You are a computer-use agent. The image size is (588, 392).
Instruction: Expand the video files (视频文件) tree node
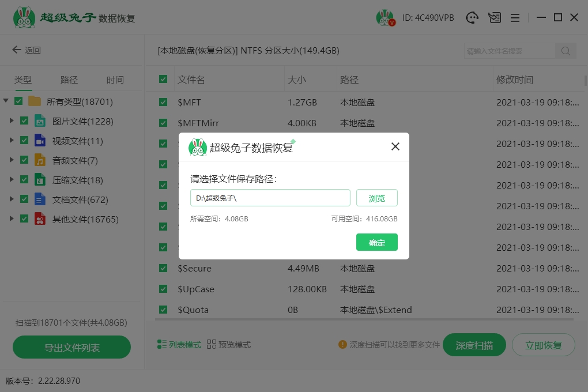[12, 141]
